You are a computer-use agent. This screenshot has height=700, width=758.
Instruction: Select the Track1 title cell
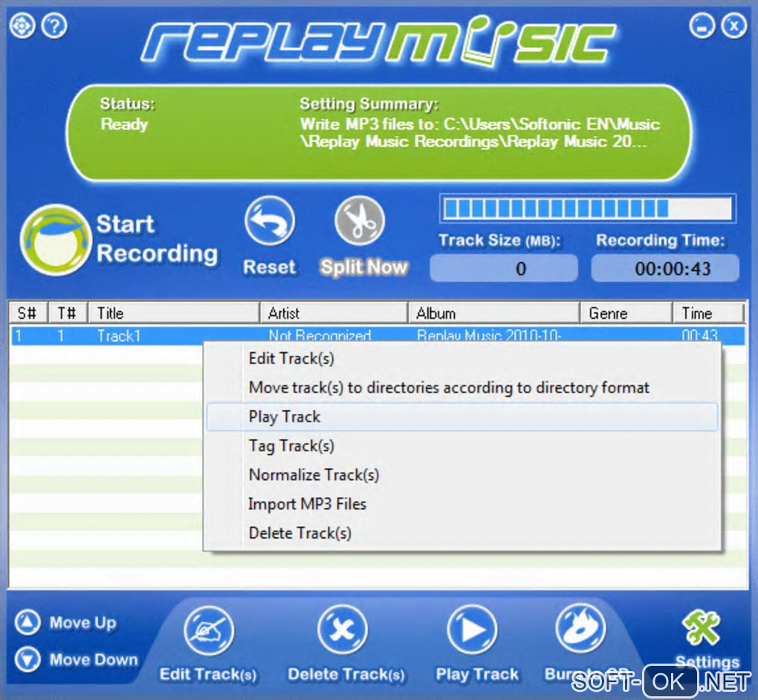[118, 335]
